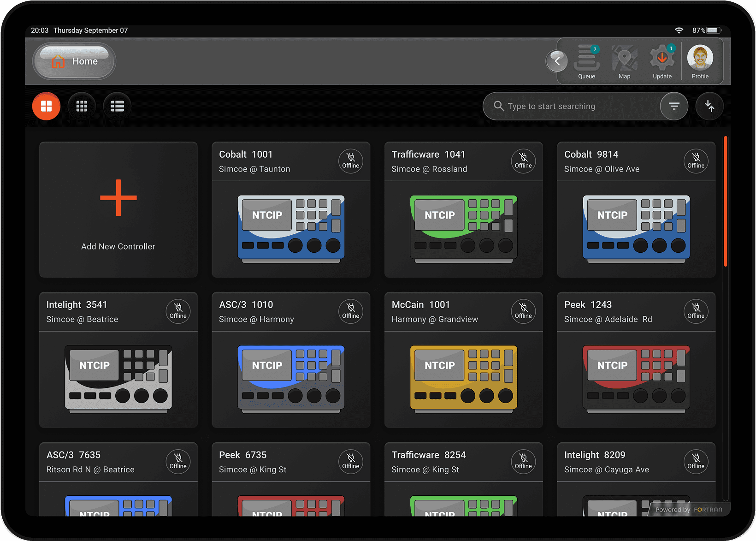Click 'Simcoe @ Olive Ave' location text
The image size is (756, 541).
pos(602,169)
